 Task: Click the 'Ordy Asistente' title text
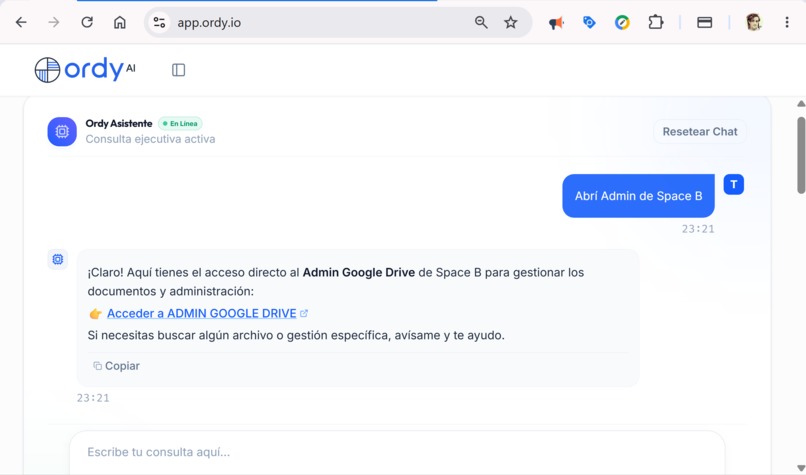pos(119,123)
